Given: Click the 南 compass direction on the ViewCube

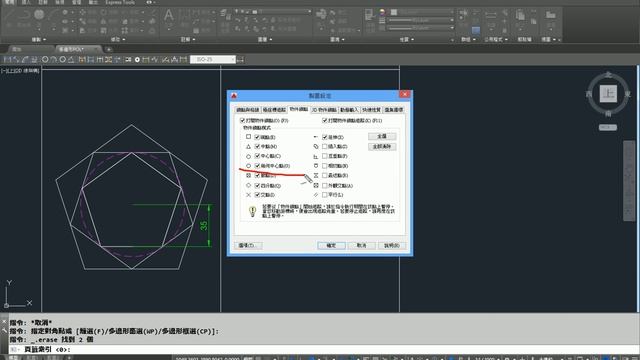Looking at the screenshot, I should point(608,113).
